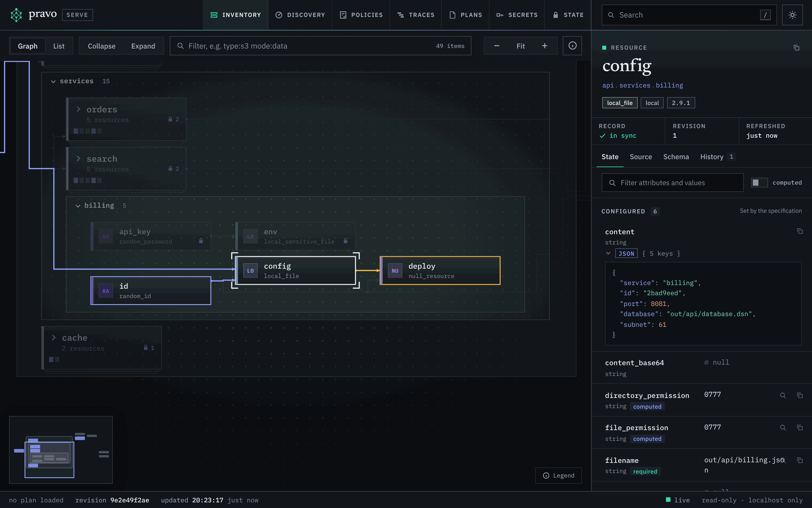Click the lock icon on env node
Image resolution: width=812 pixels, height=508 pixels.
[x=345, y=241]
